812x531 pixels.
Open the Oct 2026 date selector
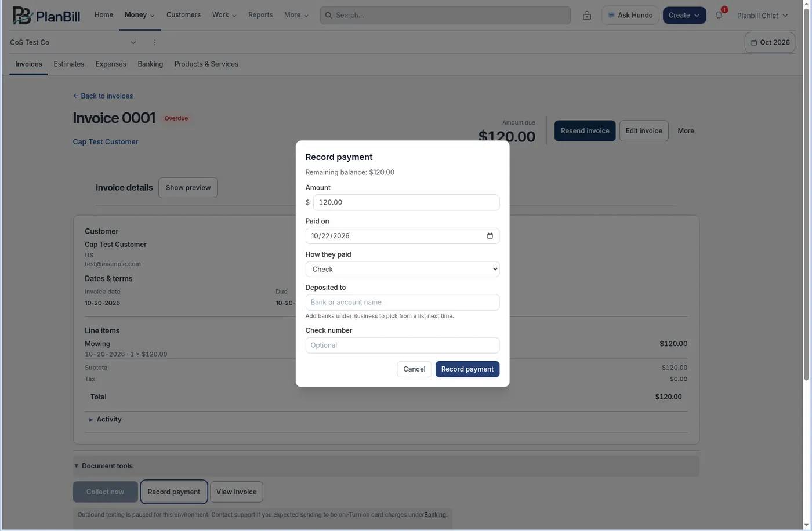coord(770,42)
